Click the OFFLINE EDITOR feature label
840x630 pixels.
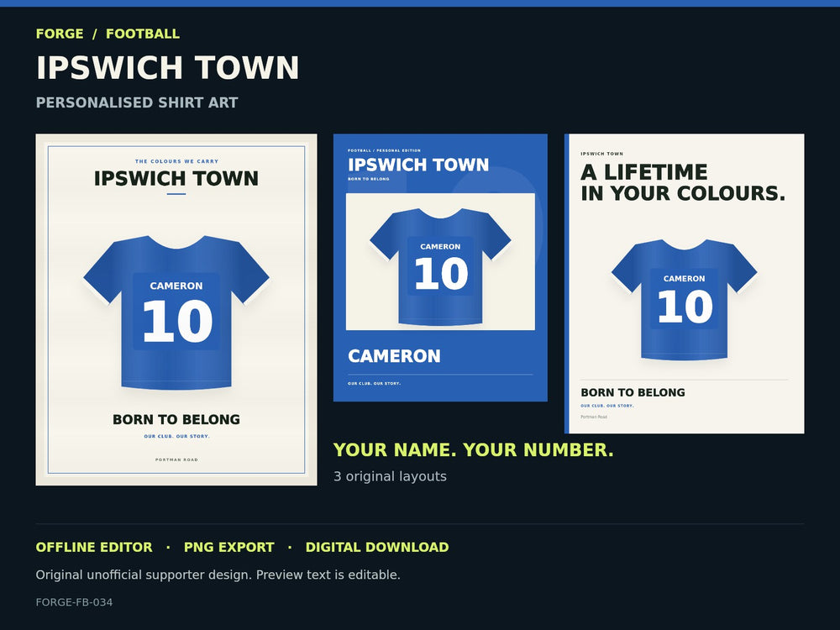(x=94, y=547)
